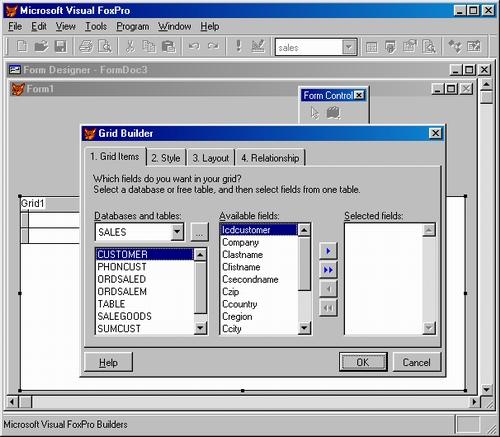Select the SALEGOODS table
Viewport: 500px width, 437px height.
pyautogui.click(x=145, y=316)
